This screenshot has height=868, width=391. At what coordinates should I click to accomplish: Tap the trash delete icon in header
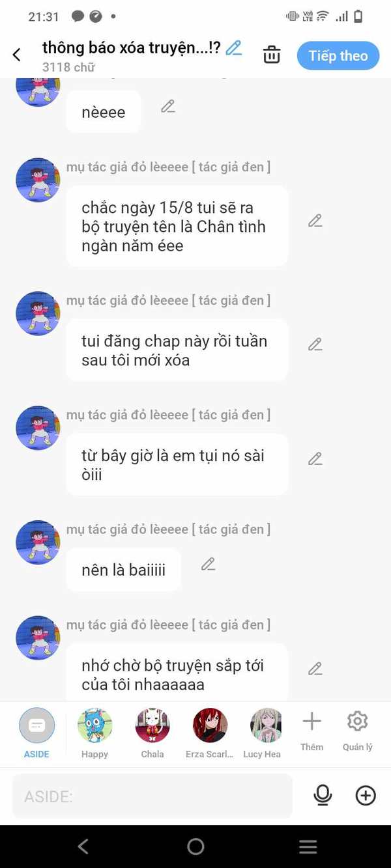coord(271,55)
